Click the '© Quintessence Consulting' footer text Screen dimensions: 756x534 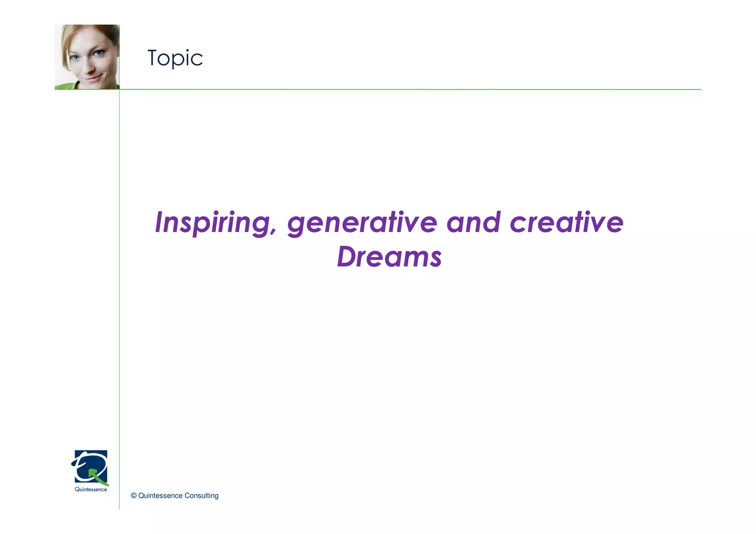pyautogui.click(x=175, y=496)
